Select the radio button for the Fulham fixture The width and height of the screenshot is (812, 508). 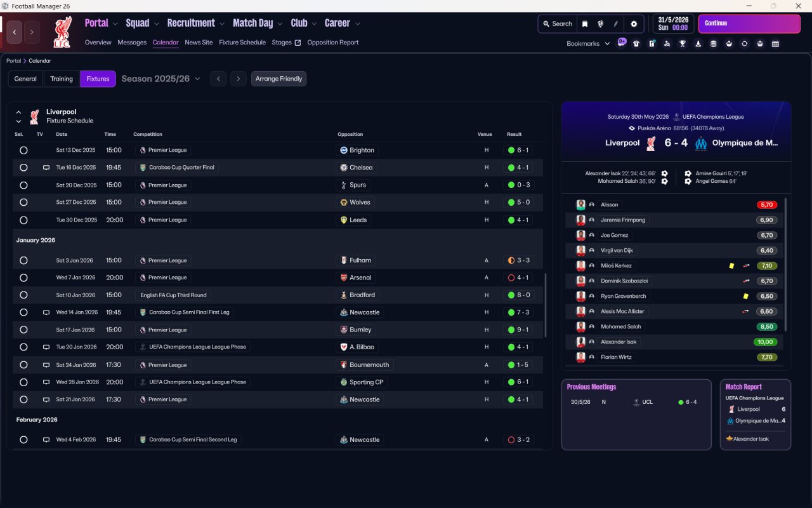point(23,260)
